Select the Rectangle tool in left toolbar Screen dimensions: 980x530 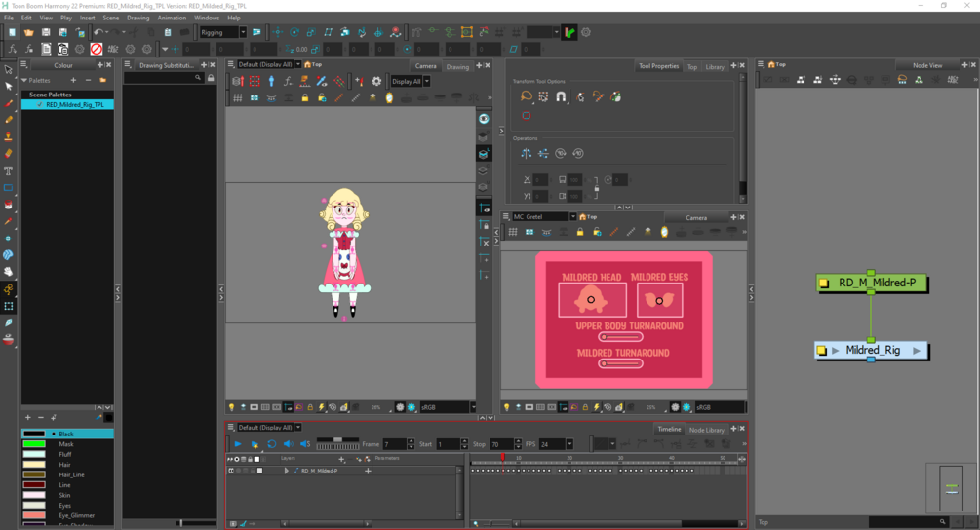[x=8, y=187]
